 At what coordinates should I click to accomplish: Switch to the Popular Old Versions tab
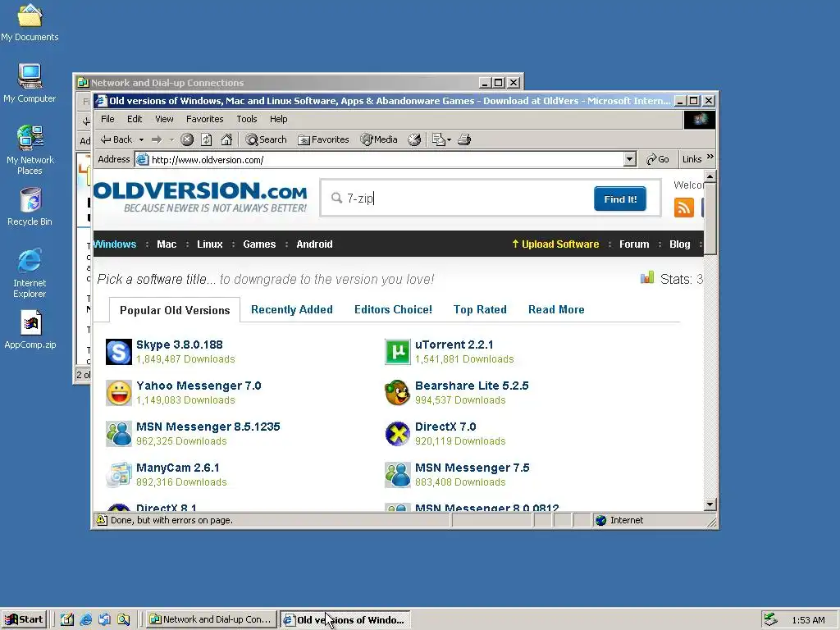[175, 310]
